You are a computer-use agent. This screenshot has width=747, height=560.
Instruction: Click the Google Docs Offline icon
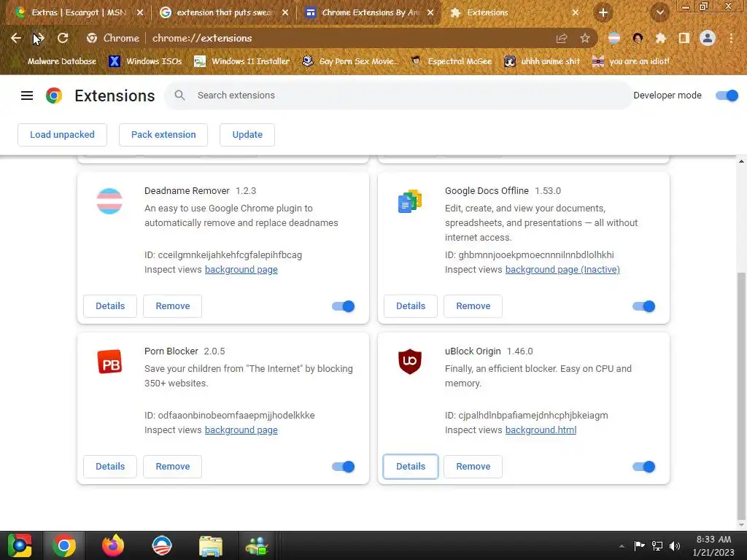point(410,201)
